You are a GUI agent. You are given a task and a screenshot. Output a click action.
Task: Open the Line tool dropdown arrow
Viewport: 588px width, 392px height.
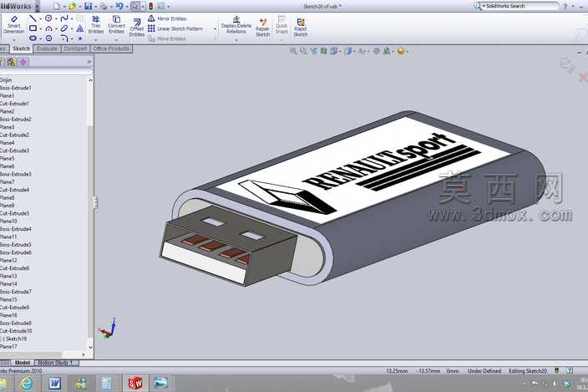(40, 18)
